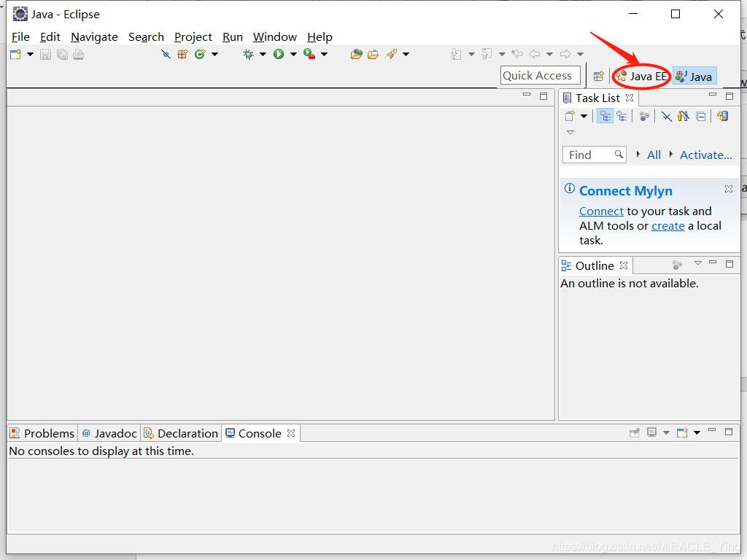Toggle Scheduled presentation in Task List
Viewport: 747px width, 560px height.
[x=622, y=116]
